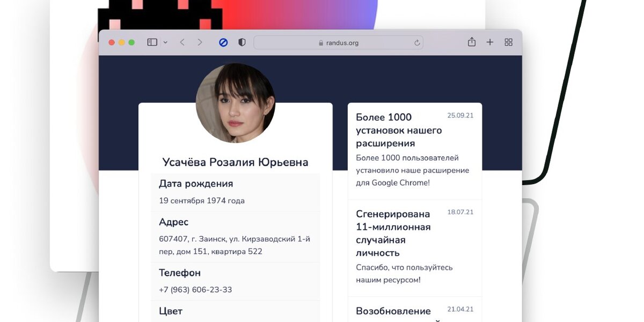The width and height of the screenshot is (644, 322).
Task: Open a new tab with plus icon
Action: [x=490, y=42]
